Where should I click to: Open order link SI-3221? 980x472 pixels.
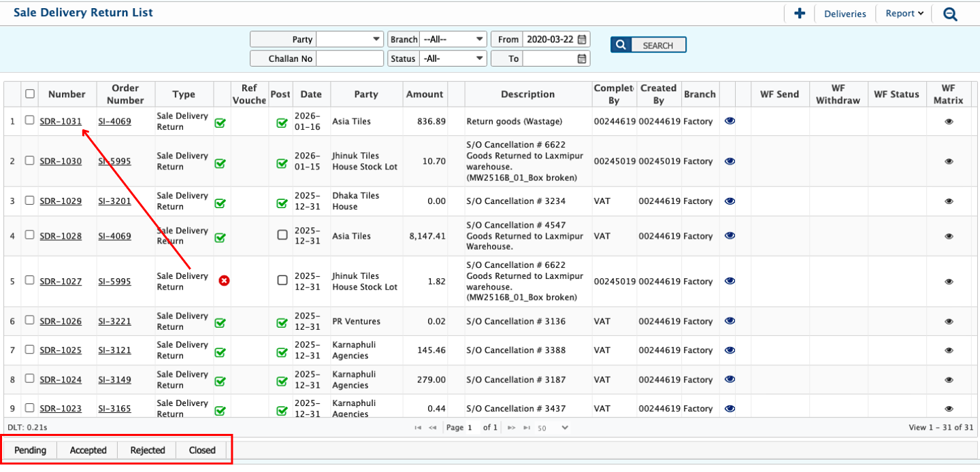coord(114,322)
